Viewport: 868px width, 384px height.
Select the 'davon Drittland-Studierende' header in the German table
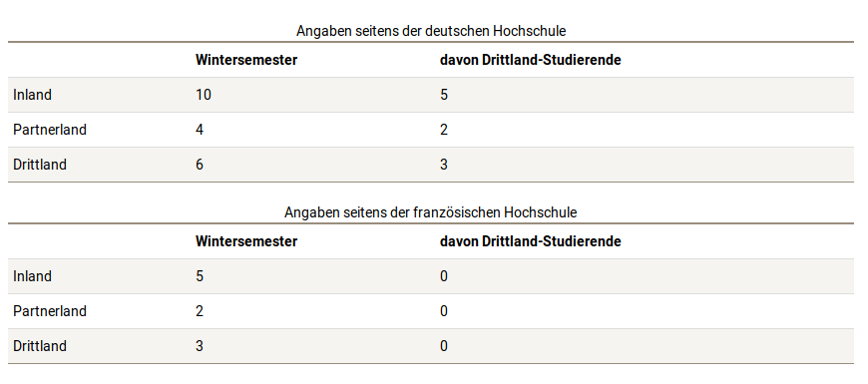point(531,60)
